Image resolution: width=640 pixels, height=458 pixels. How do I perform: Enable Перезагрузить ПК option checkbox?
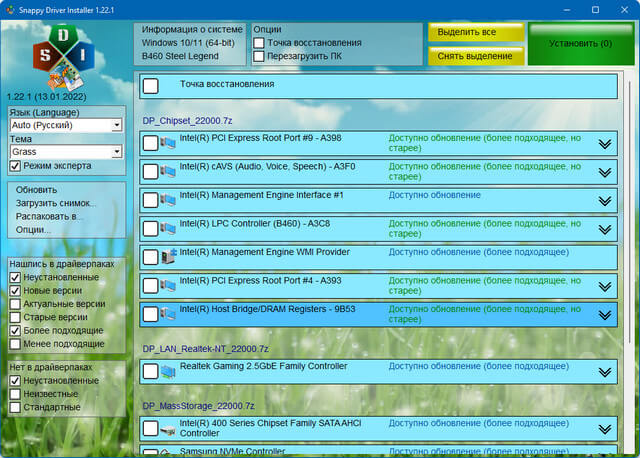coord(259,57)
